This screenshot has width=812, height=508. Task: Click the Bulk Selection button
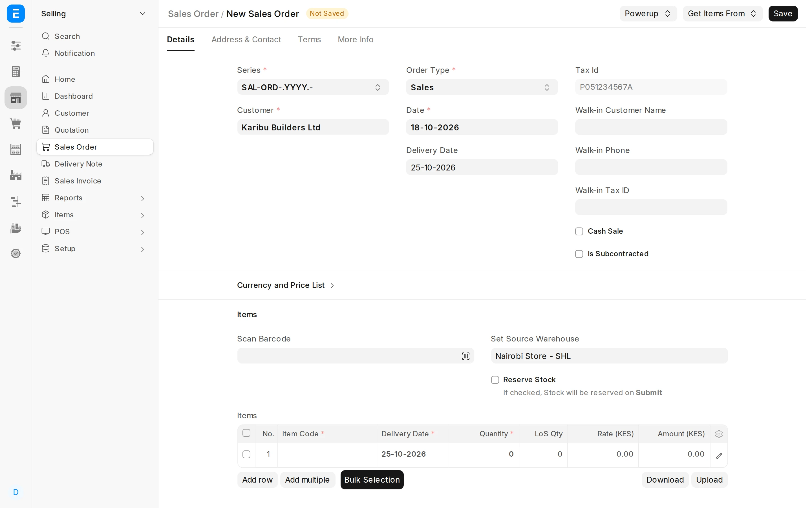372,480
